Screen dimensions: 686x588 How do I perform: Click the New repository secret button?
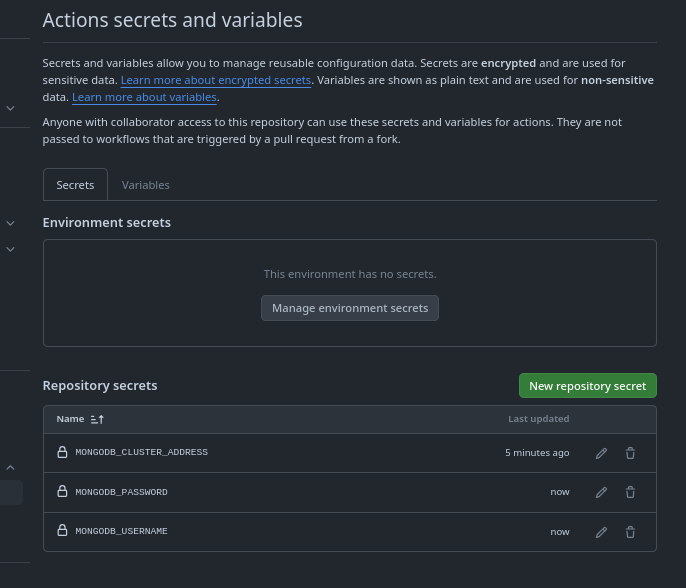tap(587, 386)
